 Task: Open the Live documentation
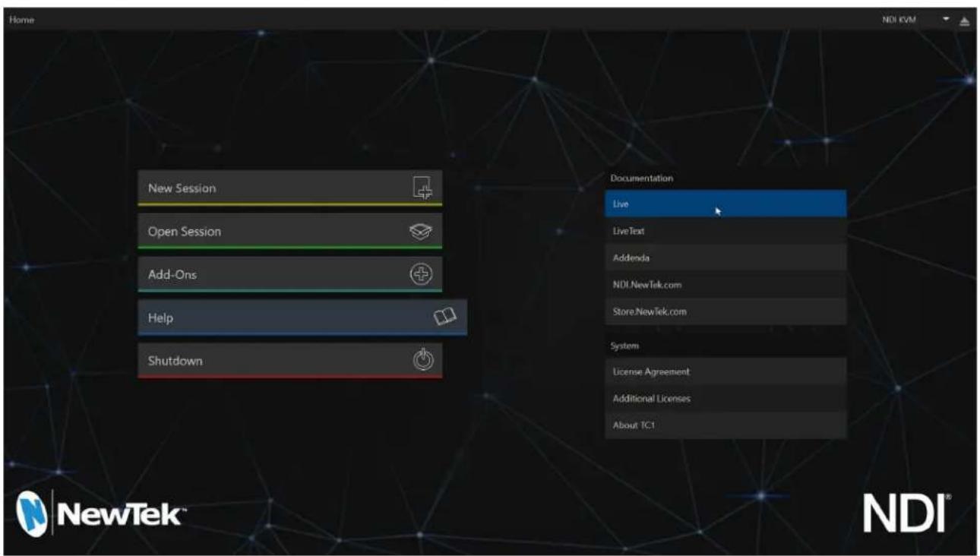726,204
